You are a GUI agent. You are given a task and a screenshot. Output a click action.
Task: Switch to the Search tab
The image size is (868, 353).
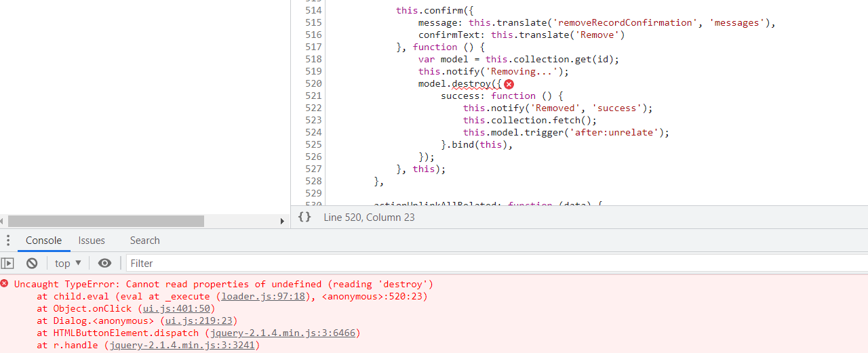tap(144, 241)
